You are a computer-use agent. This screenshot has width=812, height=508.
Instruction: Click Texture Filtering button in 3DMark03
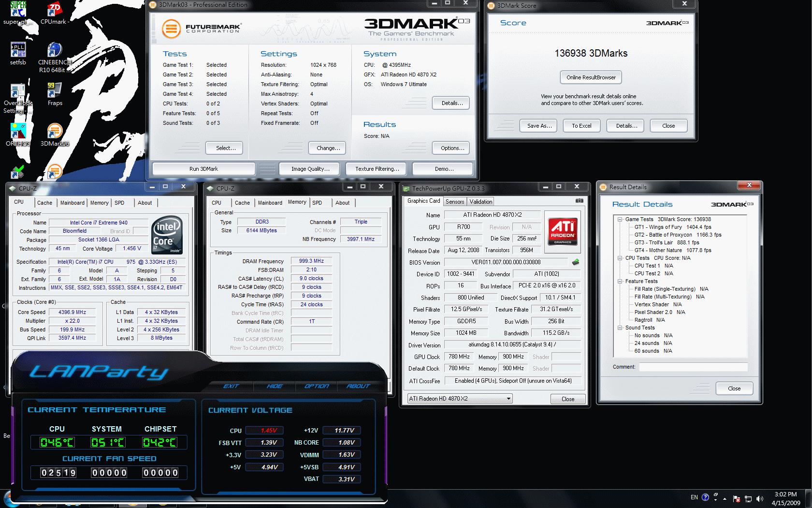pyautogui.click(x=377, y=169)
